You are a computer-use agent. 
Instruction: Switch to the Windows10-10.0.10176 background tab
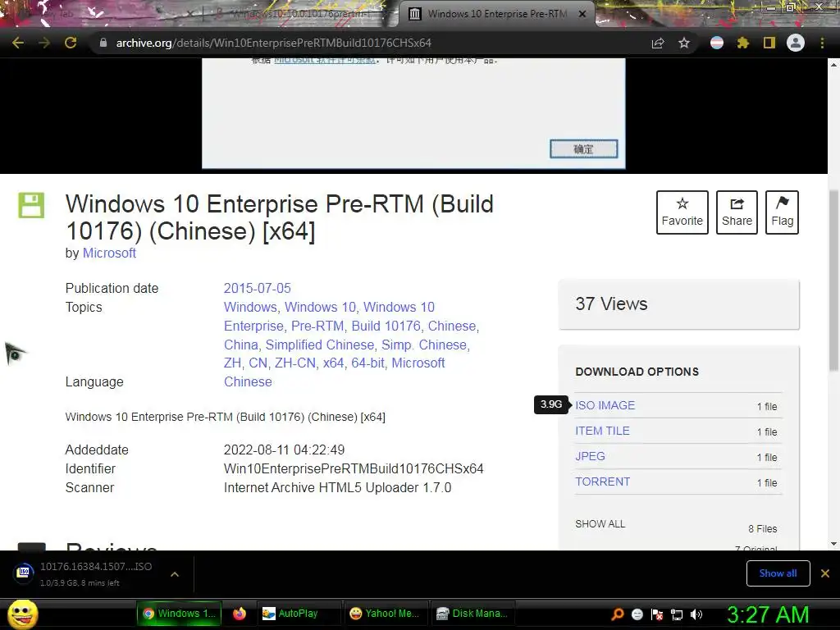pos(300,14)
